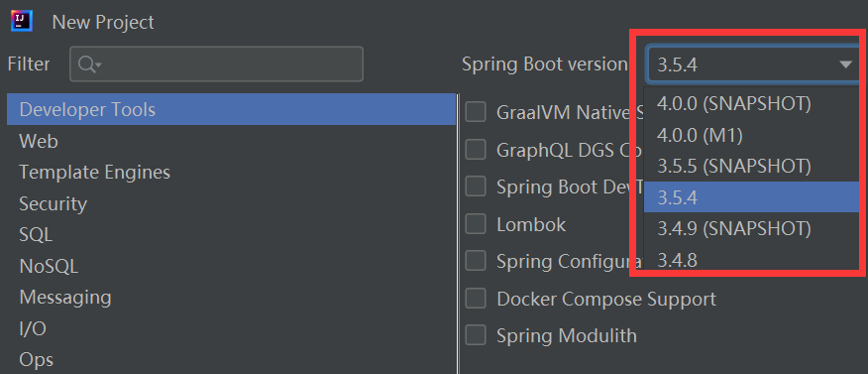Select the Web category
This screenshot has width=868, height=374.
pyautogui.click(x=232, y=141)
